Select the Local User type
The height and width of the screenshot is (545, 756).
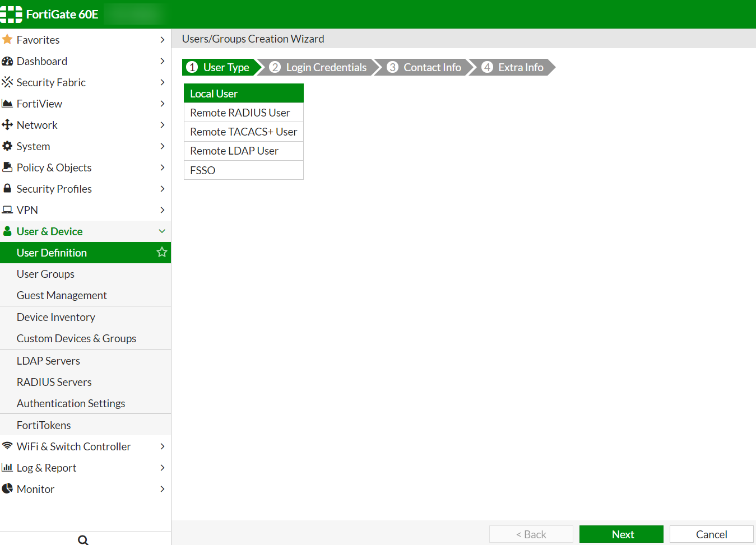click(x=244, y=94)
